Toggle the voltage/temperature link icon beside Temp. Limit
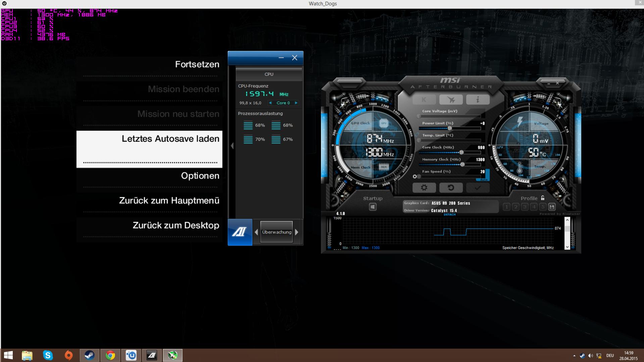Screen dimensions: 644x362 tap(417, 135)
